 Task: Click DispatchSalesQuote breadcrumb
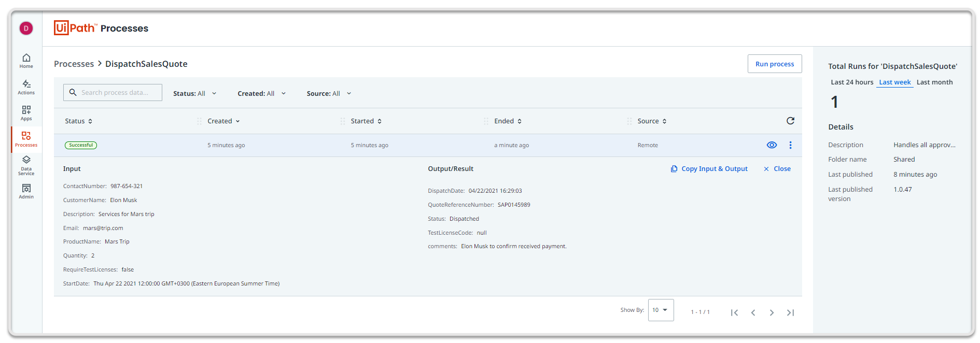click(x=146, y=64)
